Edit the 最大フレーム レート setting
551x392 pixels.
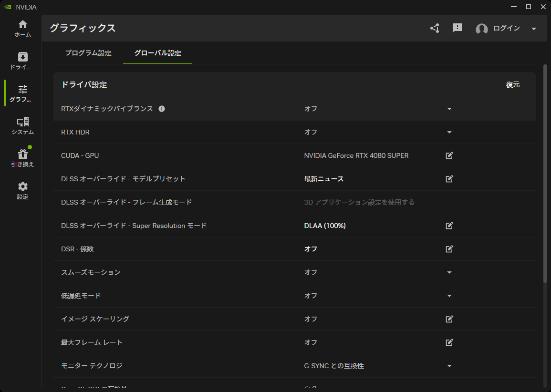pyautogui.click(x=449, y=342)
